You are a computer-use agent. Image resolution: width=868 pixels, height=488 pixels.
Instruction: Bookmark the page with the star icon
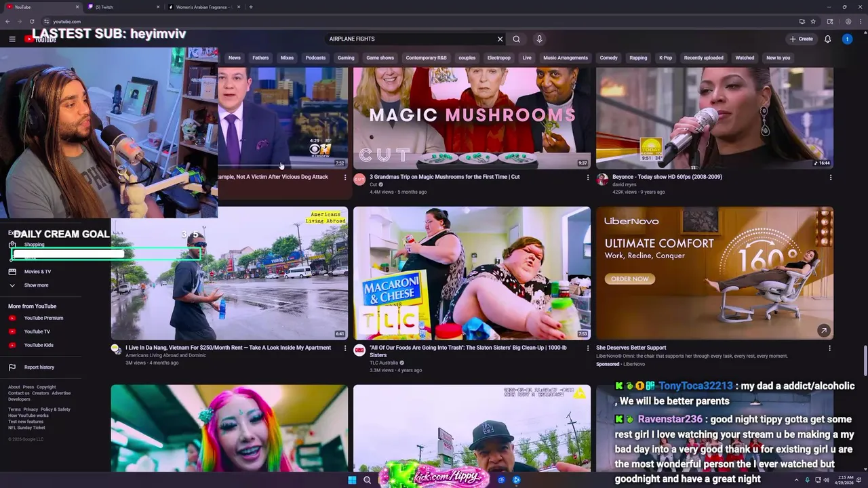813,22
